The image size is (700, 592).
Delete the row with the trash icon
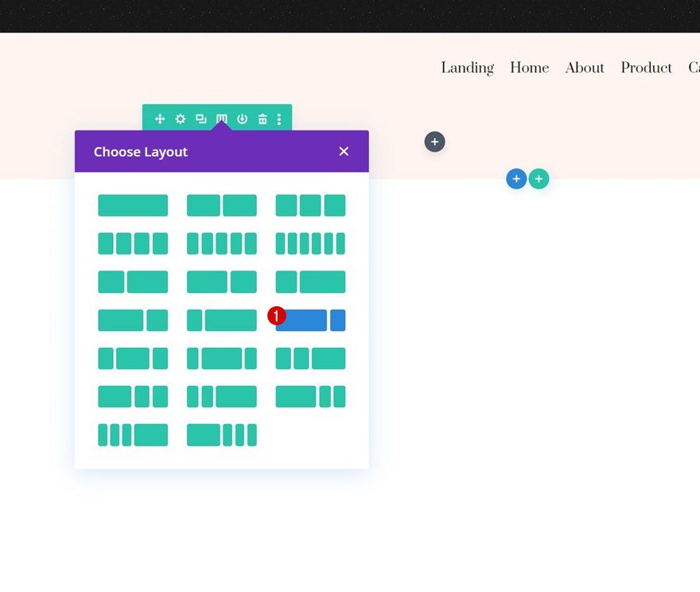point(262,119)
